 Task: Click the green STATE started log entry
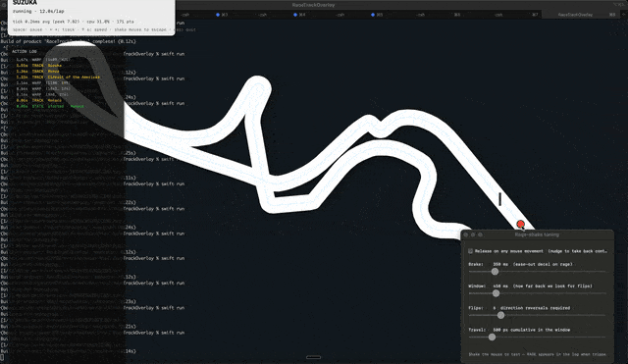[50, 107]
